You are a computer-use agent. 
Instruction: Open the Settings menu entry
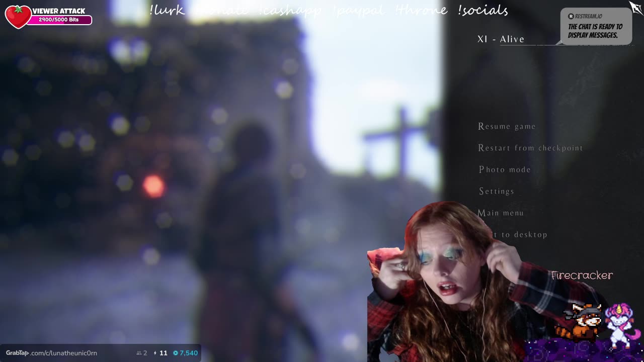[x=497, y=191]
